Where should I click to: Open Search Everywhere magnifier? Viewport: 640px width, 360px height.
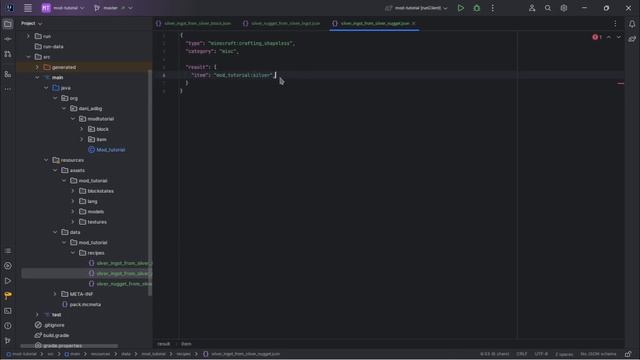[x=548, y=8]
